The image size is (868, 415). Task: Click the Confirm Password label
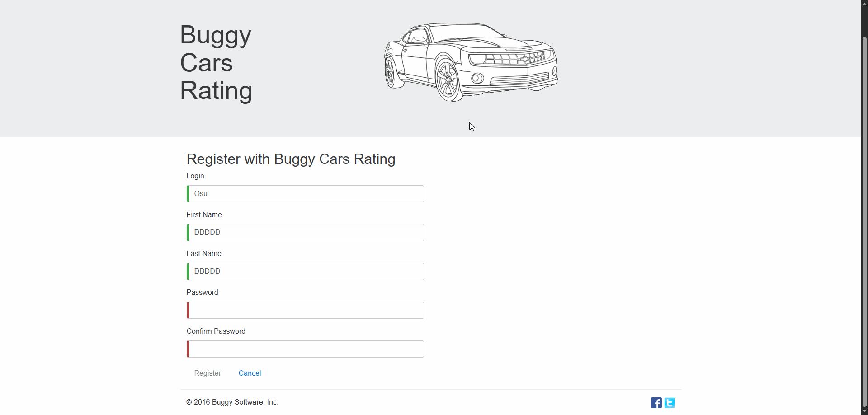pyautogui.click(x=216, y=331)
